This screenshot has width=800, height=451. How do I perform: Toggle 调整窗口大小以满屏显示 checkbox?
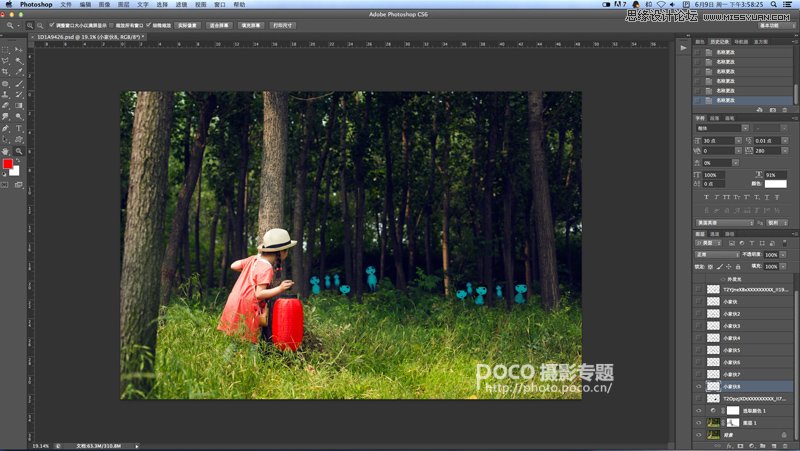(52, 25)
